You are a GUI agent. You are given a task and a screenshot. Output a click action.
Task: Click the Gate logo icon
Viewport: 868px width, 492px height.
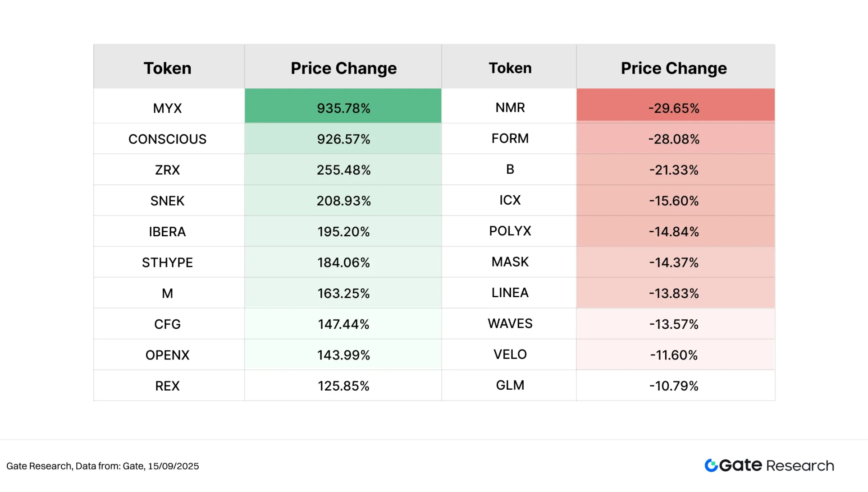pos(711,465)
